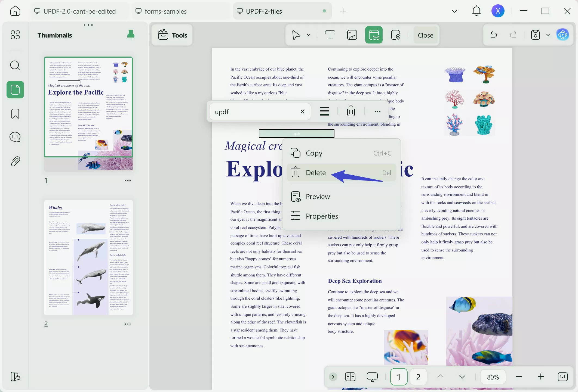Click the undo arrow icon

point(494,35)
